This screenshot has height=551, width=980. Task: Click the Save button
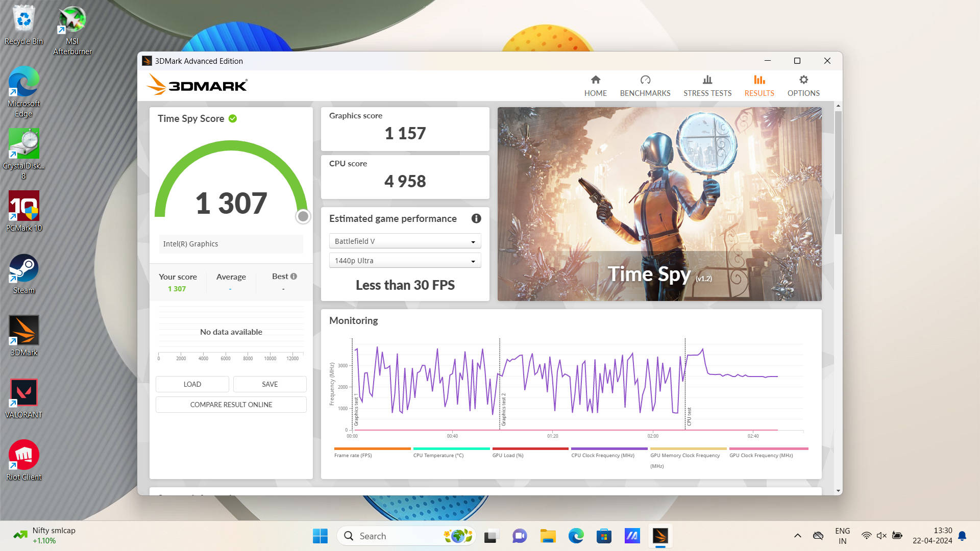pyautogui.click(x=269, y=384)
